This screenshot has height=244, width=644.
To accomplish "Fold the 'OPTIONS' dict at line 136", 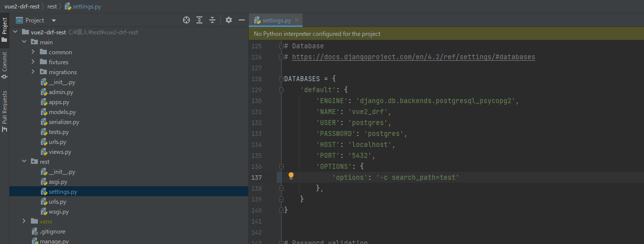I will [282, 167].
